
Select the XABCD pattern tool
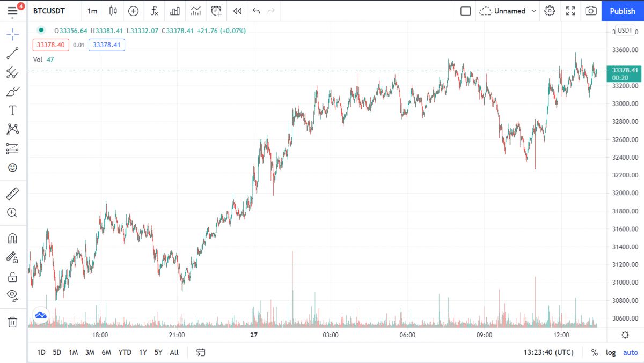(12, 129)
